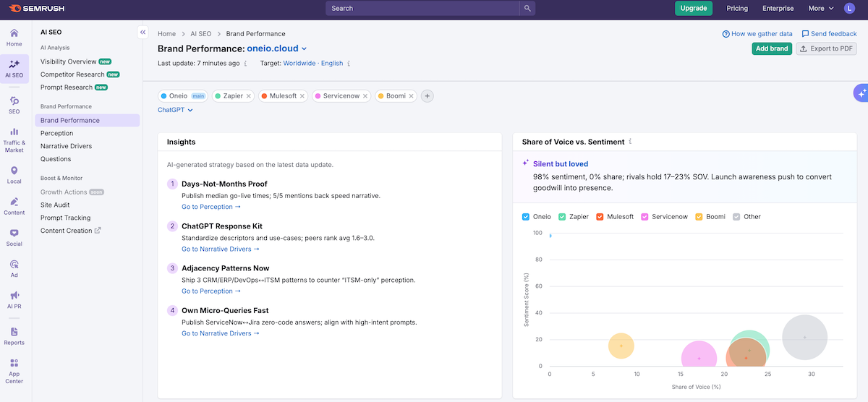
Task: Open Traffic & Market section
Action: pyautogui.click(x=14, y=140)
